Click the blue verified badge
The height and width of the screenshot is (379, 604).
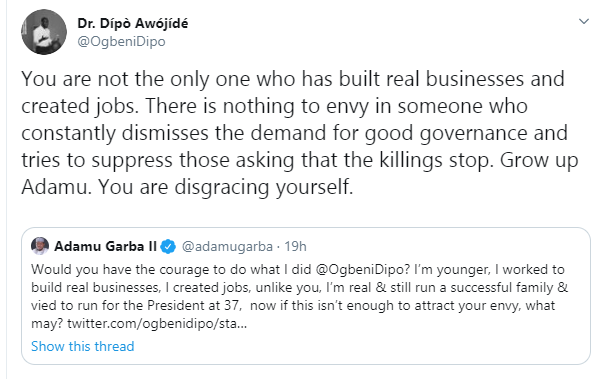click(x=168, y=247)
